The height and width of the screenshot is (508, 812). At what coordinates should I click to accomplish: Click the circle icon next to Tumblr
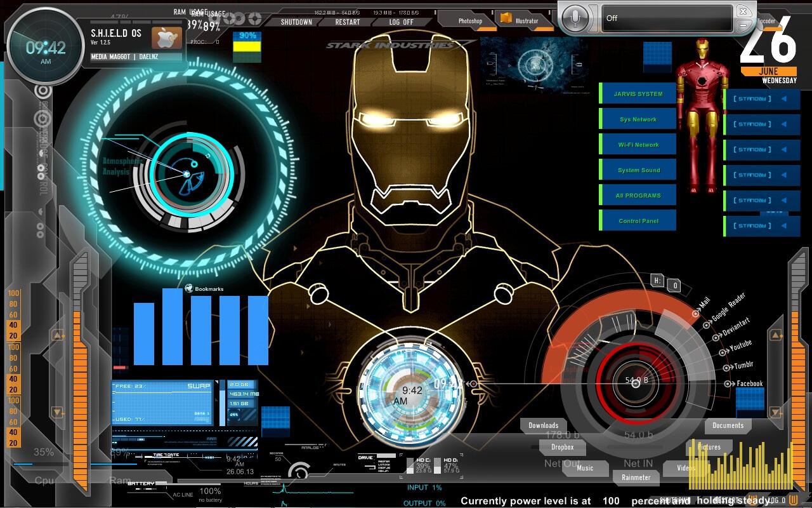pos(727,367)
